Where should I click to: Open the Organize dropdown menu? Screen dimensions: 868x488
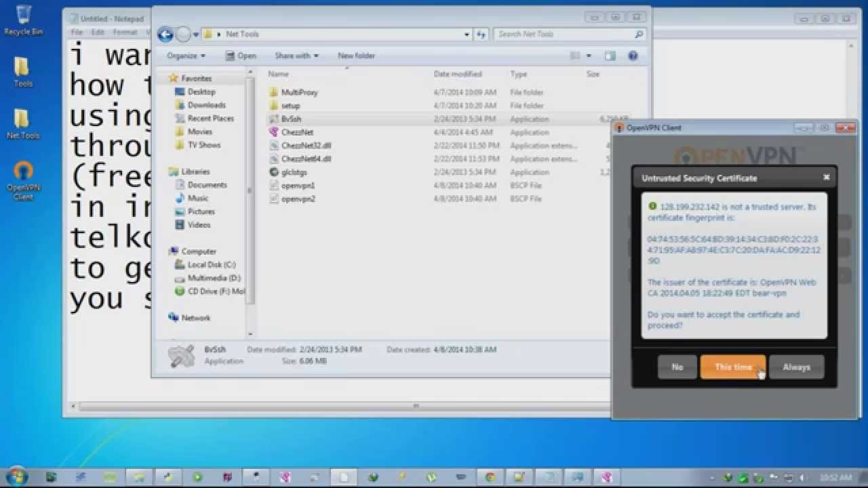(186, 56)
